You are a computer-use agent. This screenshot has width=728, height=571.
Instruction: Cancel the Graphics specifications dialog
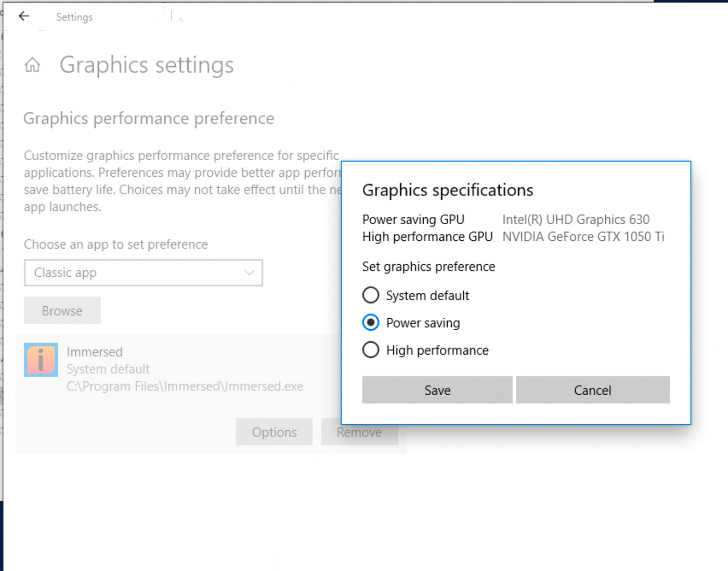pyautogui.click(x=593, y=390)
